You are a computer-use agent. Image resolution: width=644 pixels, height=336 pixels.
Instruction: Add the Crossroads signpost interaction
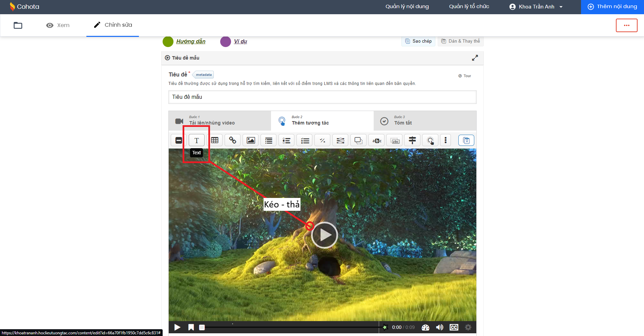pyautogui.click(x=412, y=140)
